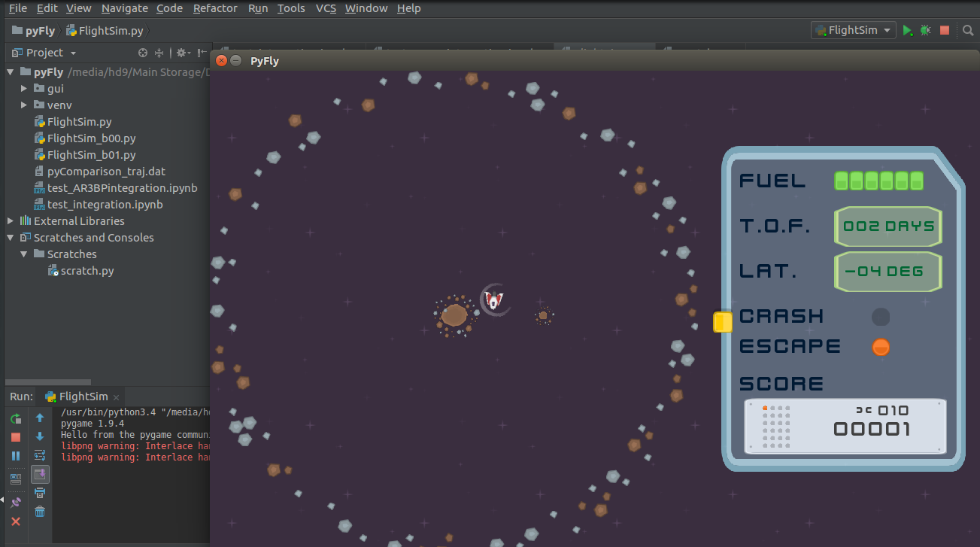The height and width of the screenshot is (547, 980).
Task: Click the T.O.F. 002 DAYS display
Action: [888, 226]
